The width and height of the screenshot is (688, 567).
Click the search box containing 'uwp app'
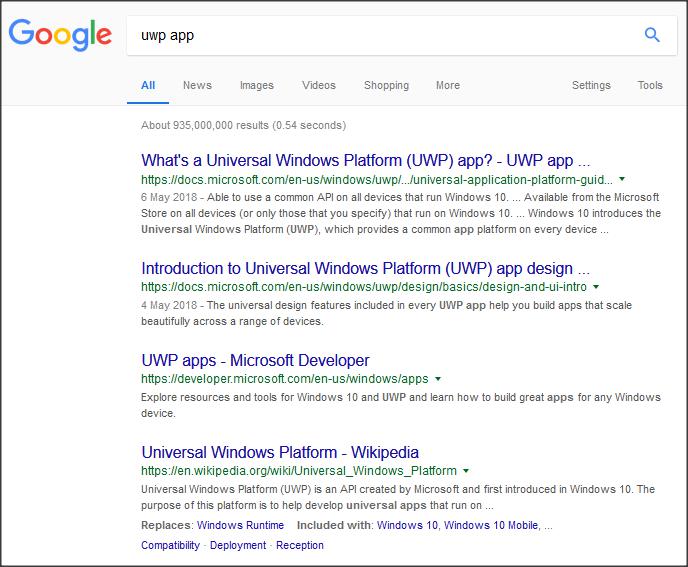pyautogui.click(x=401, y=36)
